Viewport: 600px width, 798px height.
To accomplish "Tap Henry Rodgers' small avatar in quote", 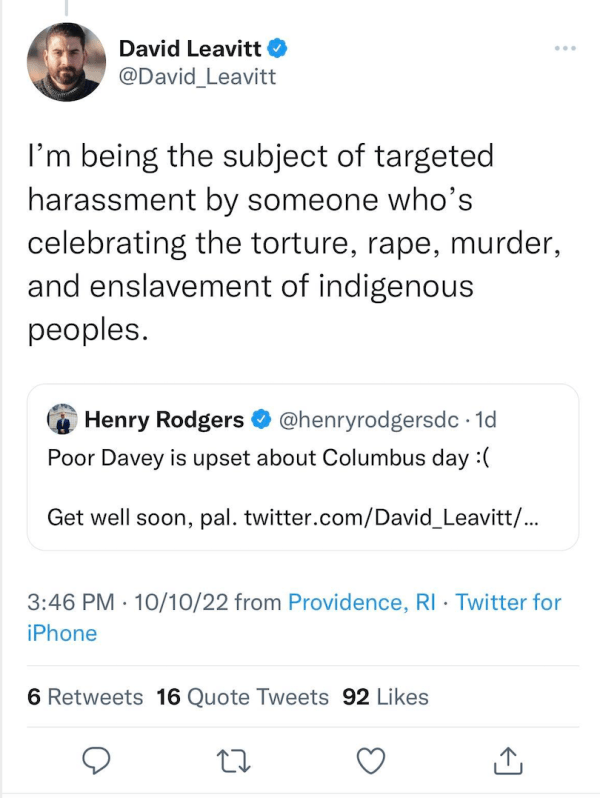I will click(x=64, y=420).
